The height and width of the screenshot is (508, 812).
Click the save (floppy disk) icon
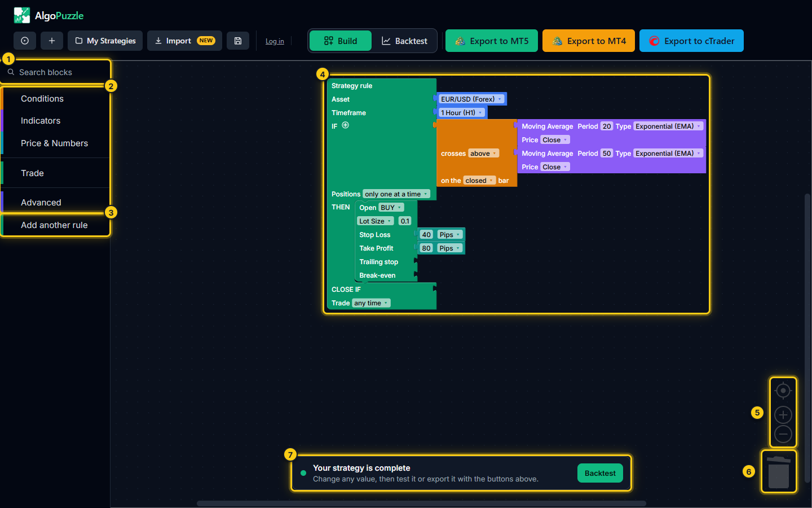(x=238, y=41)
